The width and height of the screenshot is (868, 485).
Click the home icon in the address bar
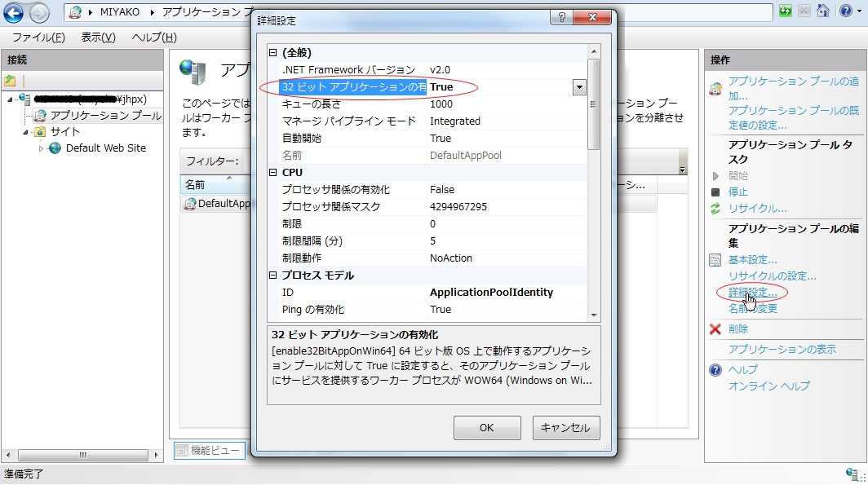tap(822, 11)
